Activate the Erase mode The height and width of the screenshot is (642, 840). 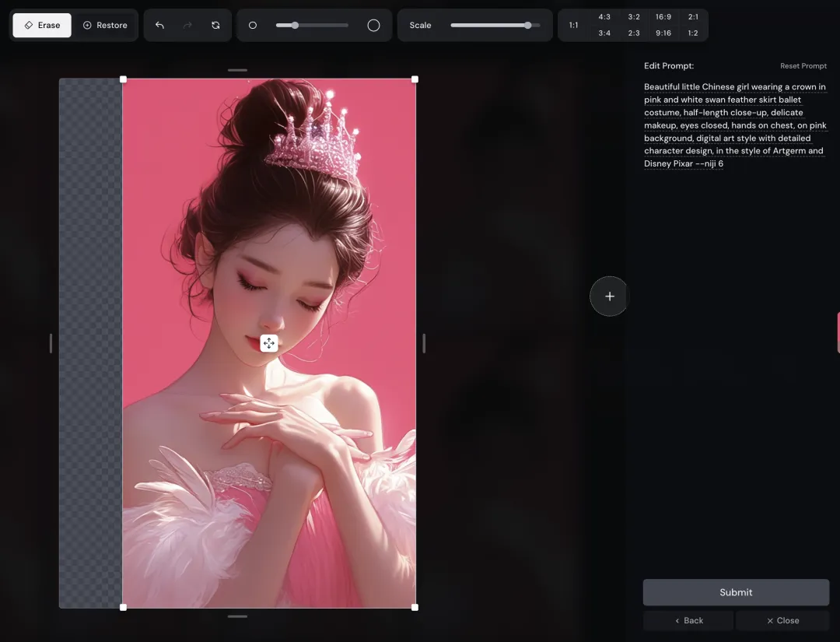(42, 25)
